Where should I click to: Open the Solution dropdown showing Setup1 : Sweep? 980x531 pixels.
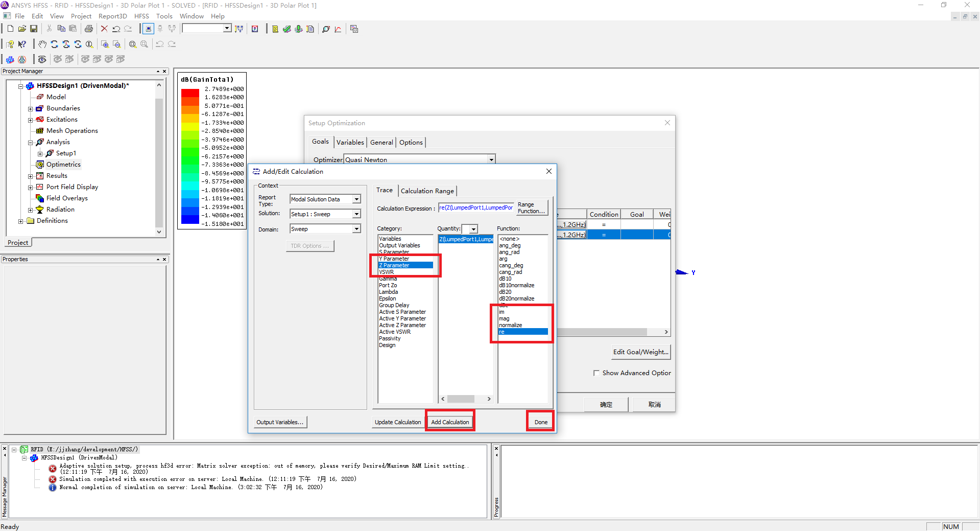click(x=356, y=214)
